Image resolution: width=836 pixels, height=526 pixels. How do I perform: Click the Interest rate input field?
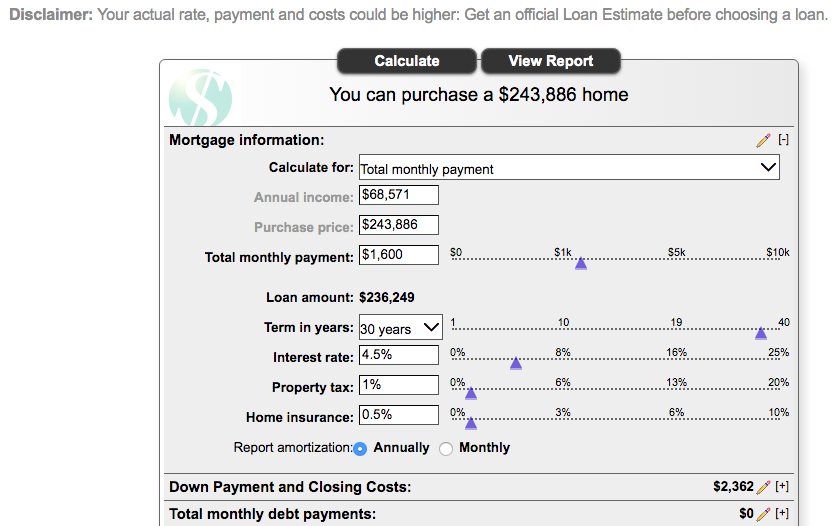point(399,355)
